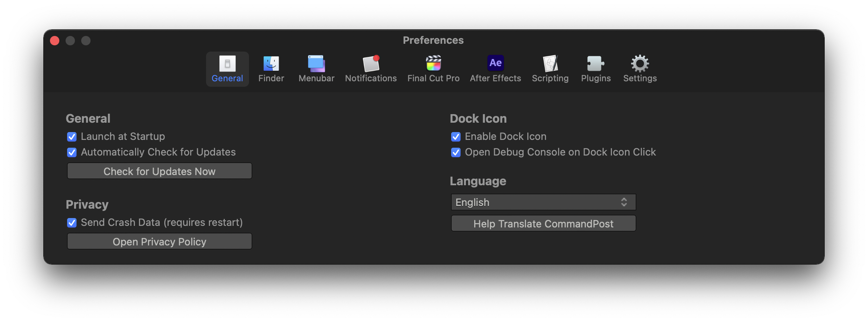Open the Notifications preferences pane
The width and height of the screenshot is (868, 322).
pyautogui.click(x=371, y=63)
